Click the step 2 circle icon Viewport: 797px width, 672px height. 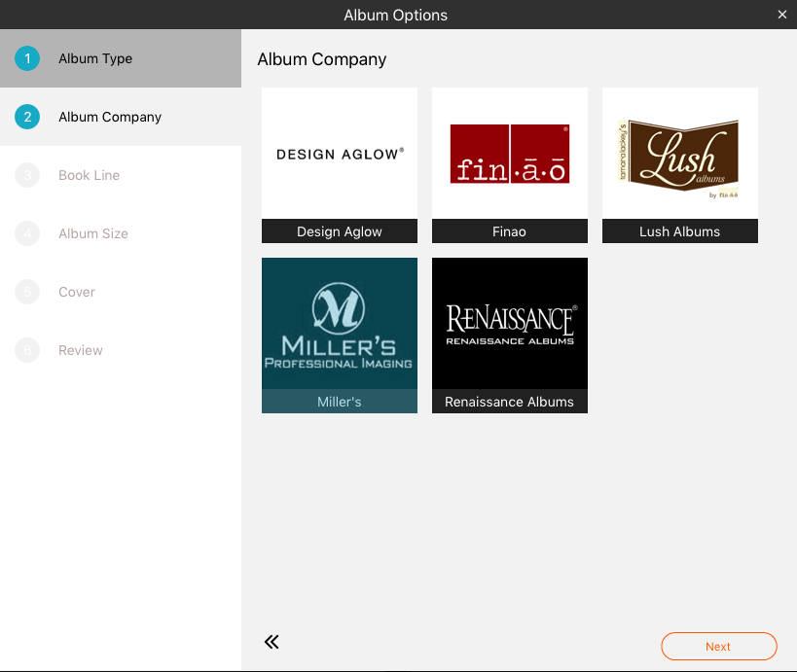27,117
